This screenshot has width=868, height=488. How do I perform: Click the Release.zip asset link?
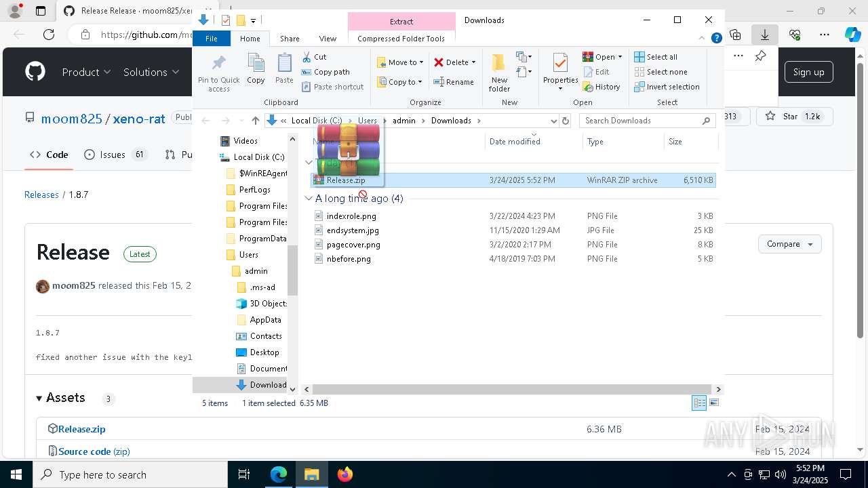tap(81, 429)
